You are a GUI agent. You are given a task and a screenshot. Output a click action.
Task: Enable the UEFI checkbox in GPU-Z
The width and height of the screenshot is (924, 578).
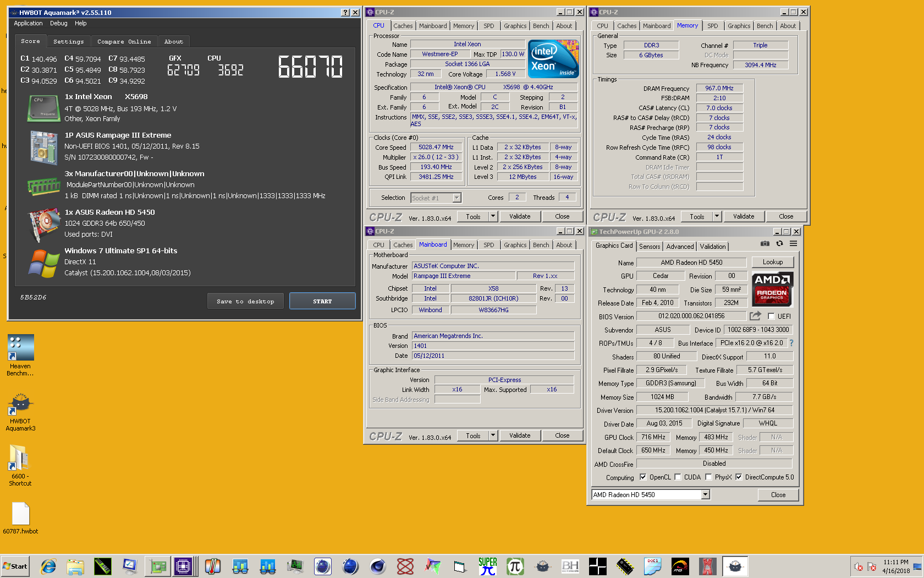coord(771,317)
